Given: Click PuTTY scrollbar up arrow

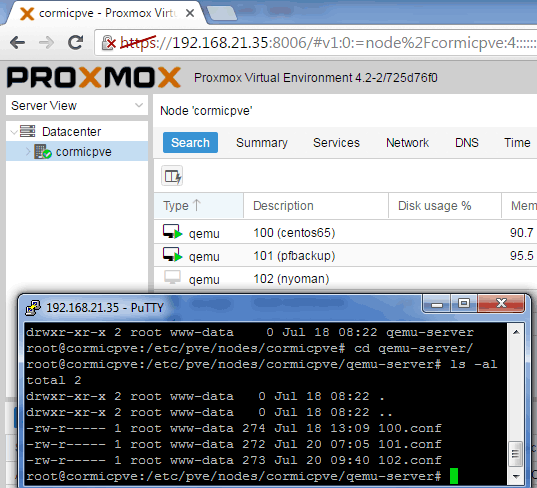Looking at the screenshot, I should (x=516, y=332).
